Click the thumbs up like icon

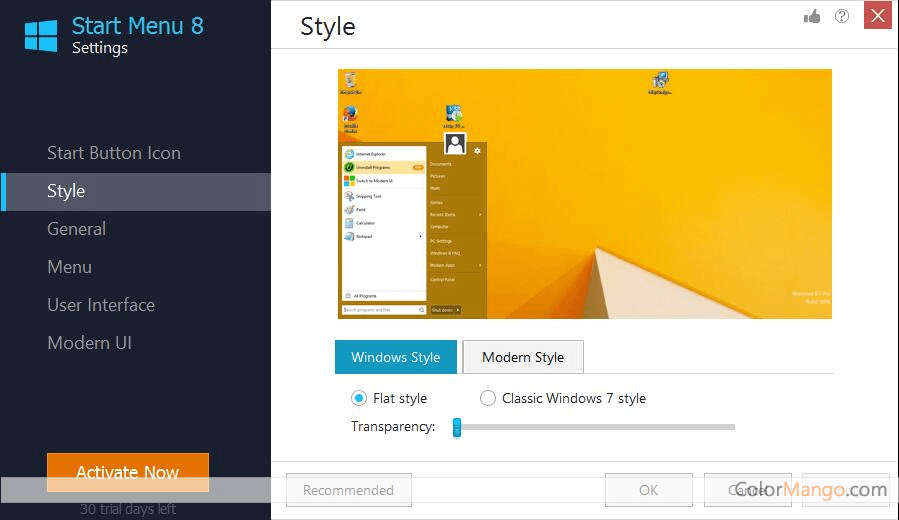click(x=811, y=16)
